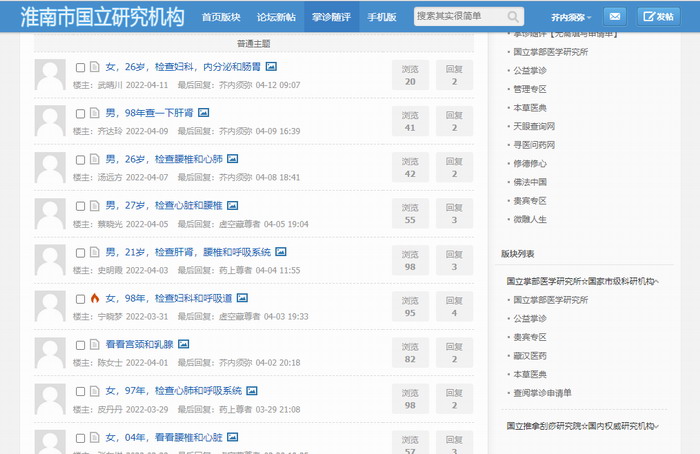Tick checkbox for 男,26岁,检查腰椎和心肺 post
Image resolution: width=700 pixels, height=454 pixels.
pos(80,160)
